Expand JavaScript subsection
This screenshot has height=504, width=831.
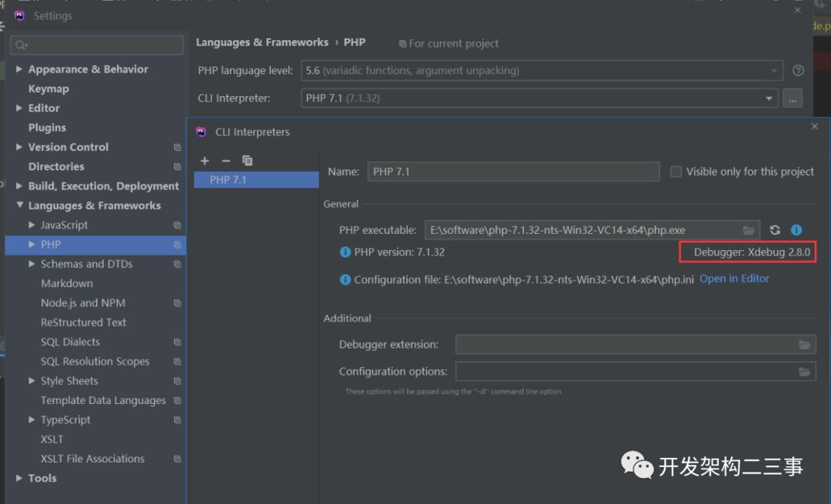click(32, 225)
